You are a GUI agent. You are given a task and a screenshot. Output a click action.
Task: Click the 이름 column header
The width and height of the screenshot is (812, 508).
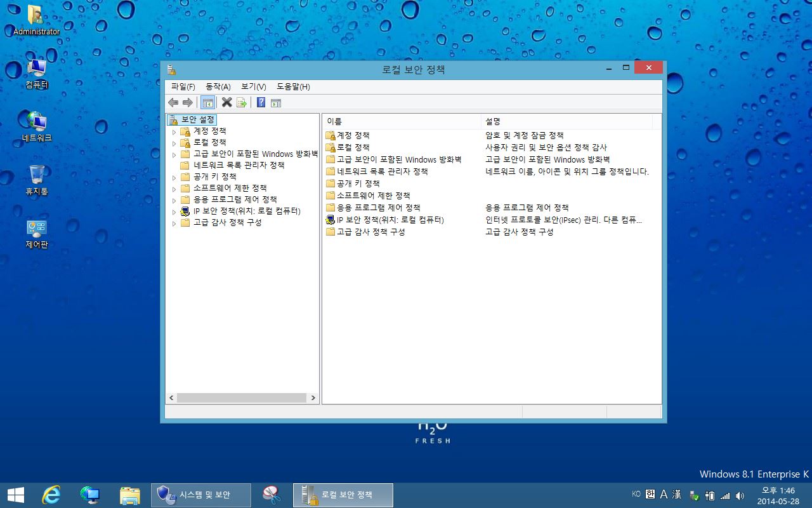pyautogui.click(x=402, y=121)
